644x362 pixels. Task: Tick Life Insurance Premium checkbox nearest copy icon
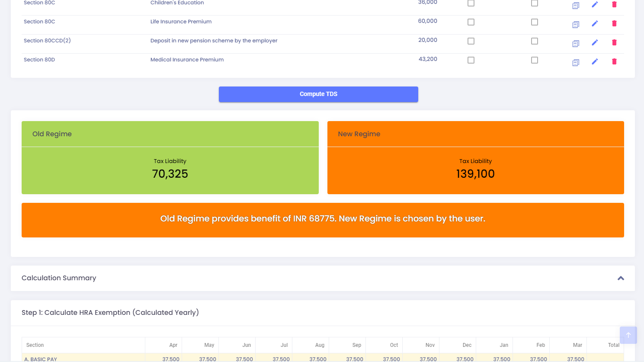pos(535,22)
